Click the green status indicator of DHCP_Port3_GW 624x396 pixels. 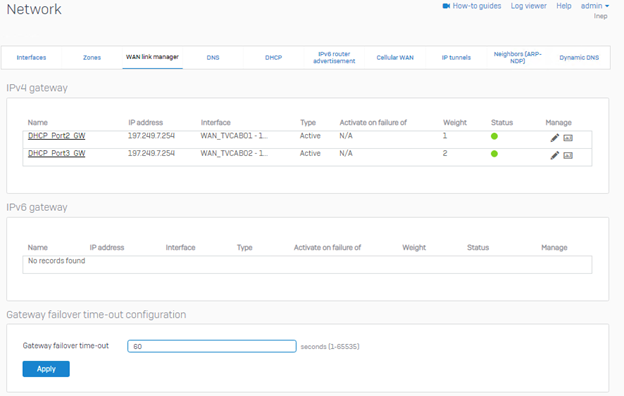pyautogui.click(x=494, y=154)
